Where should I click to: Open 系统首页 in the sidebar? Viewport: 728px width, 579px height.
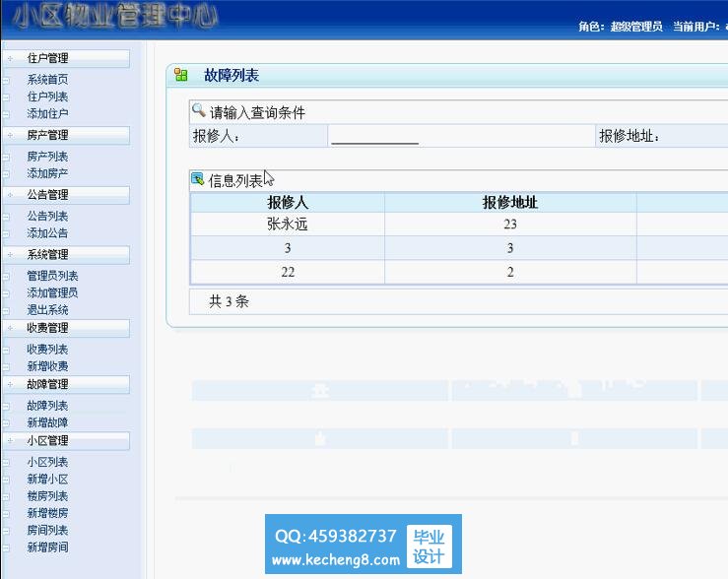(x=47, y=80)
